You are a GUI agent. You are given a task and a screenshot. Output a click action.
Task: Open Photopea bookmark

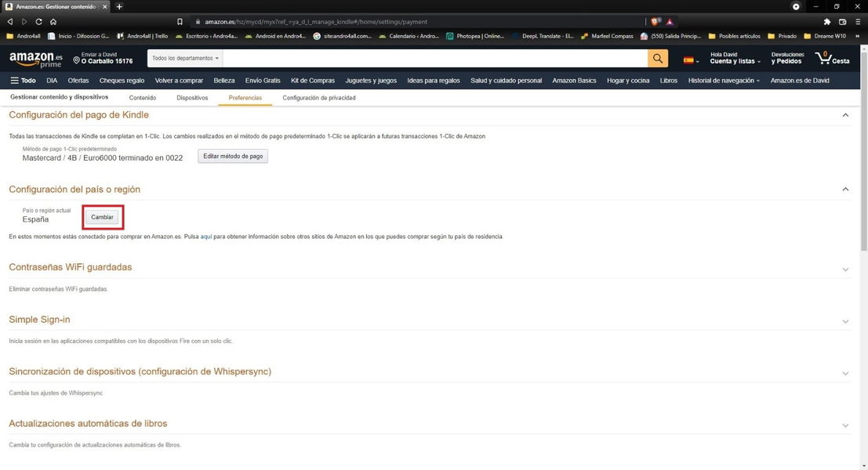point(475,36)
